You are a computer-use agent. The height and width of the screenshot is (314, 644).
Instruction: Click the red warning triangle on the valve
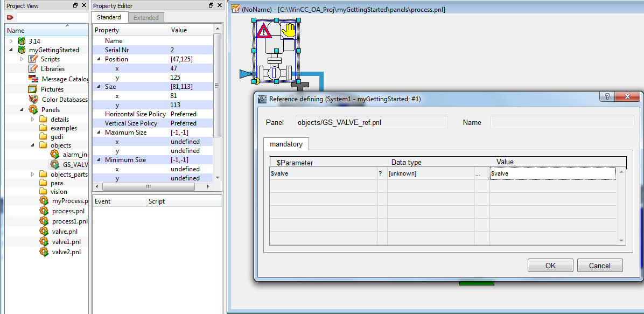263,31
